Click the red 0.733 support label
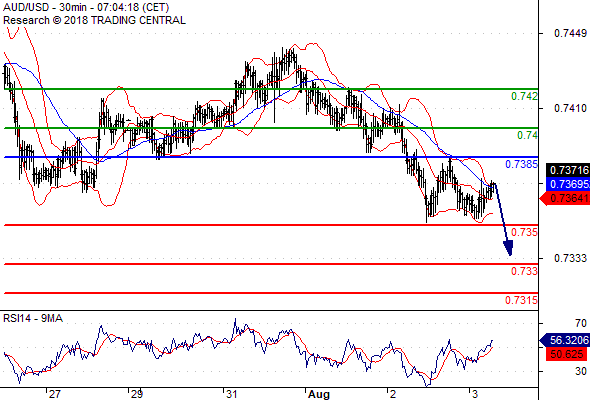The width and height of the screenshot is (590, 400). click(524, 271)
